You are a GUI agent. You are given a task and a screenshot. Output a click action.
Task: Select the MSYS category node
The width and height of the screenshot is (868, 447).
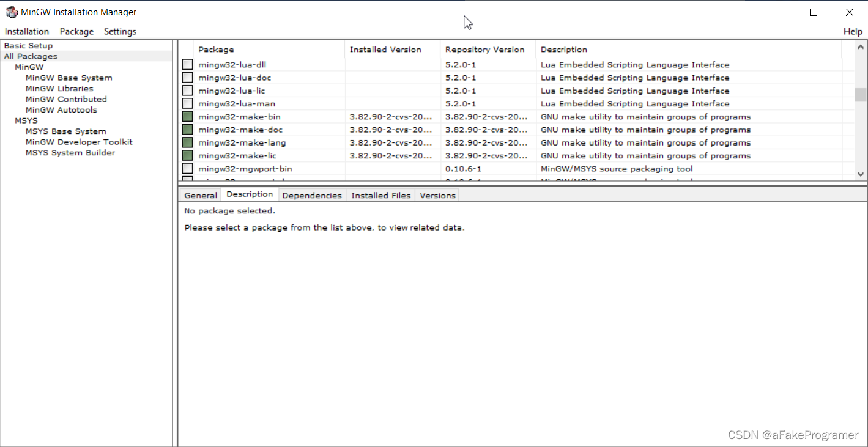(x=26, y=120)
